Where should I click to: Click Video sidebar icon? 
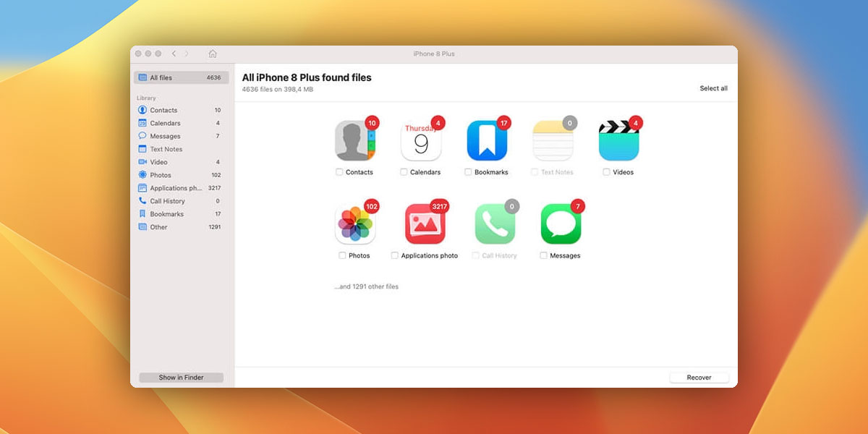(x=142, y=162)
